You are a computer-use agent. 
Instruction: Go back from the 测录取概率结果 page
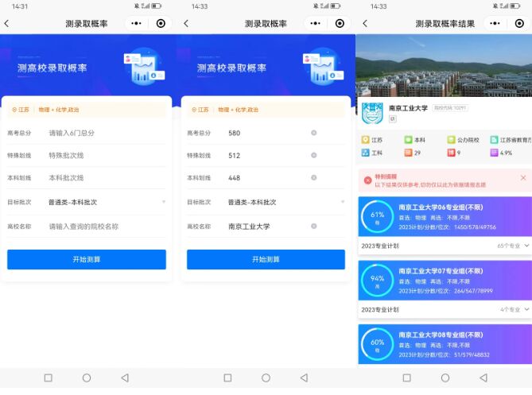[365, 24]
